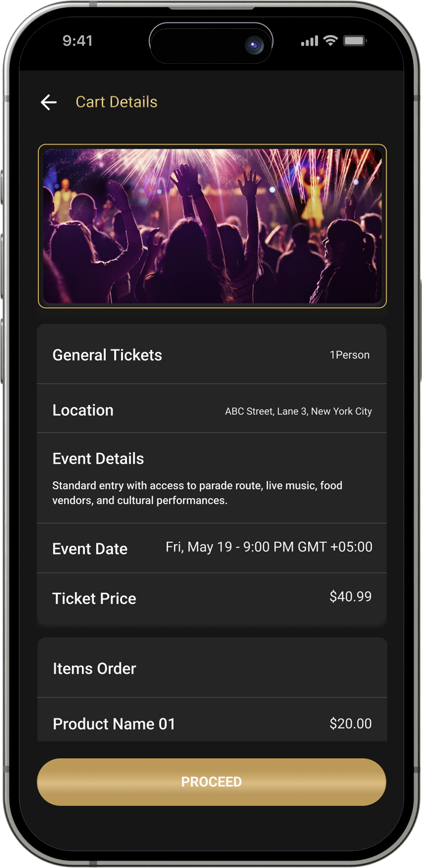422x868 pixels.
Task: Tap the Event Details heading
Action: [x=98, y=459]
